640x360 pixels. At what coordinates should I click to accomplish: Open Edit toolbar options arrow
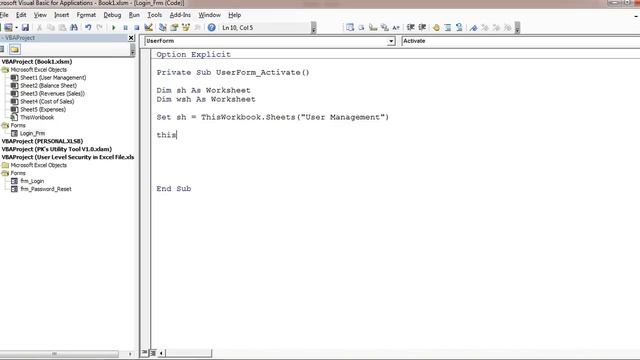(517, 28)
